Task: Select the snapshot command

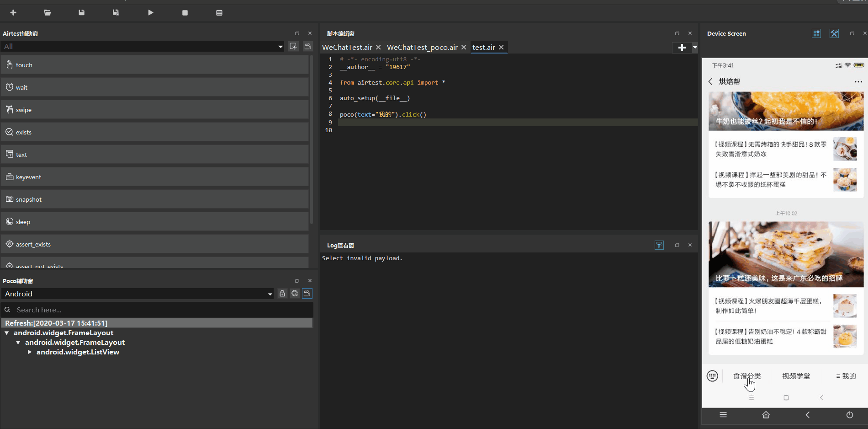Action: coord(154,199)
